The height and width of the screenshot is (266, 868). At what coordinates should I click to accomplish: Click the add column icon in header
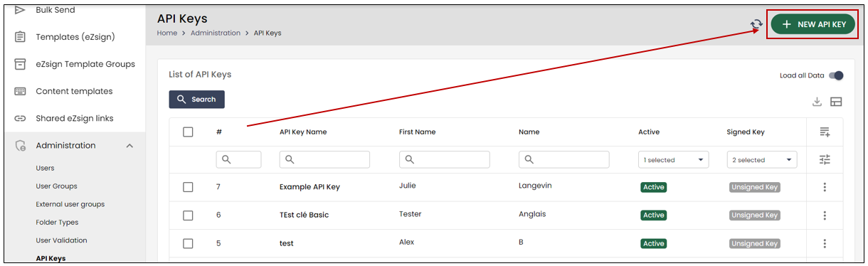tap(825, 132)
